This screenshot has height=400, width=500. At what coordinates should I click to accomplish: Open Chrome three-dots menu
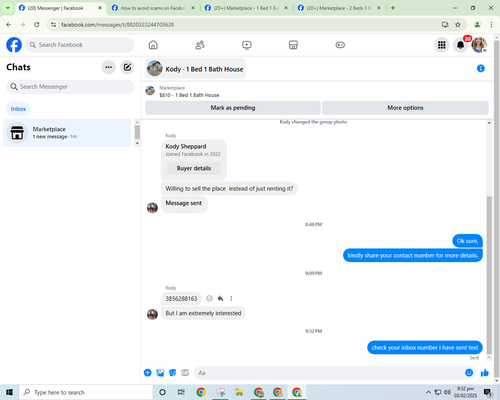(x=491, y=25)
